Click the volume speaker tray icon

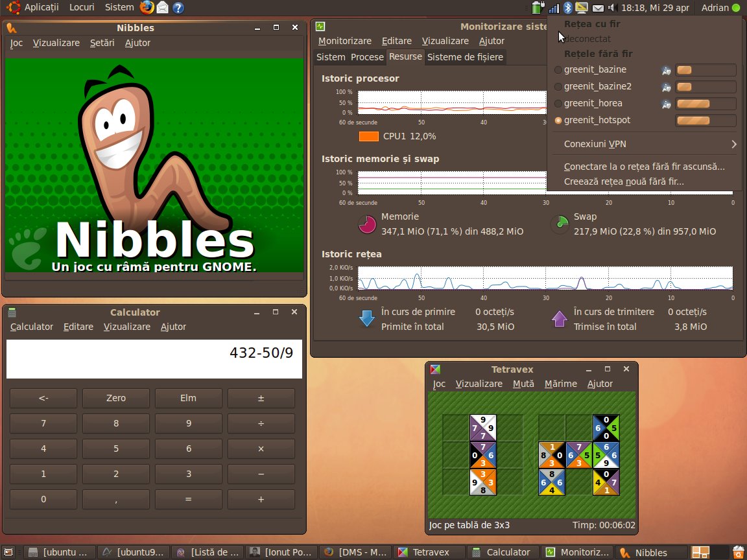[613, 8]
